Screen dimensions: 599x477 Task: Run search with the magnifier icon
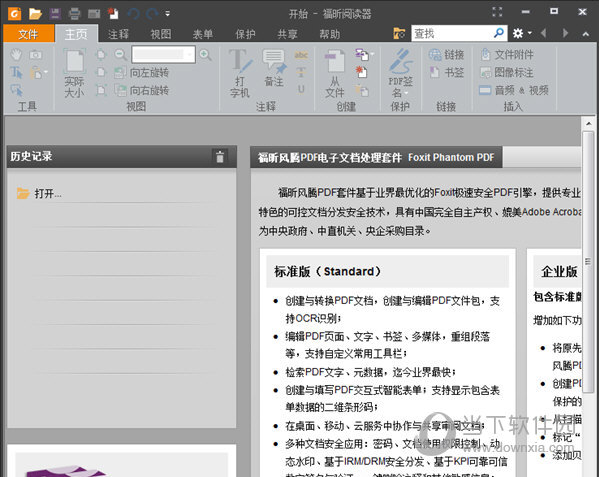(499, 33)
